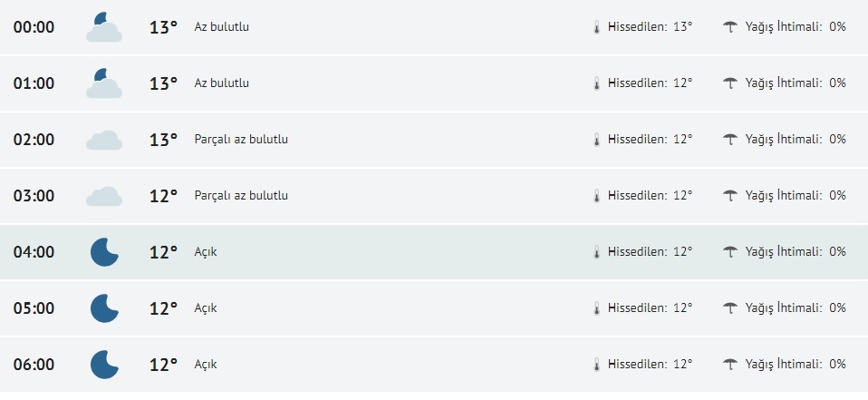Click the partly cloudy night icon at 01:00
868x400 pixels.
pos(104,83)
